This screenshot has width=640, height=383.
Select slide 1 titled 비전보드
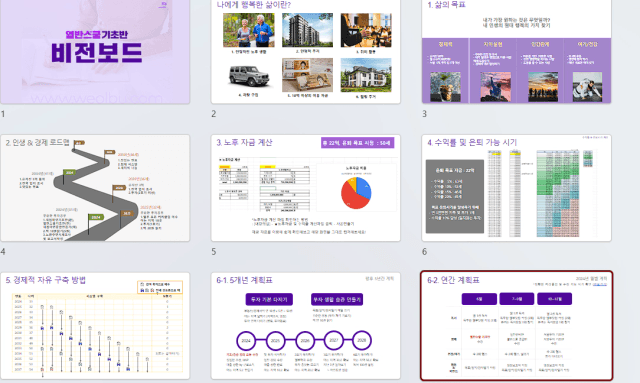pos(95,51)
